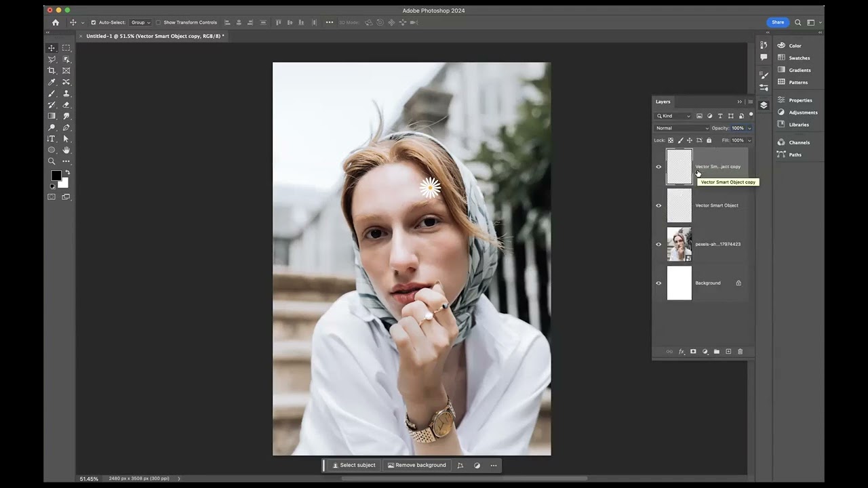This screenshot has height=488, width=868.
Task: Create a new layer
Action: [728, 352]
